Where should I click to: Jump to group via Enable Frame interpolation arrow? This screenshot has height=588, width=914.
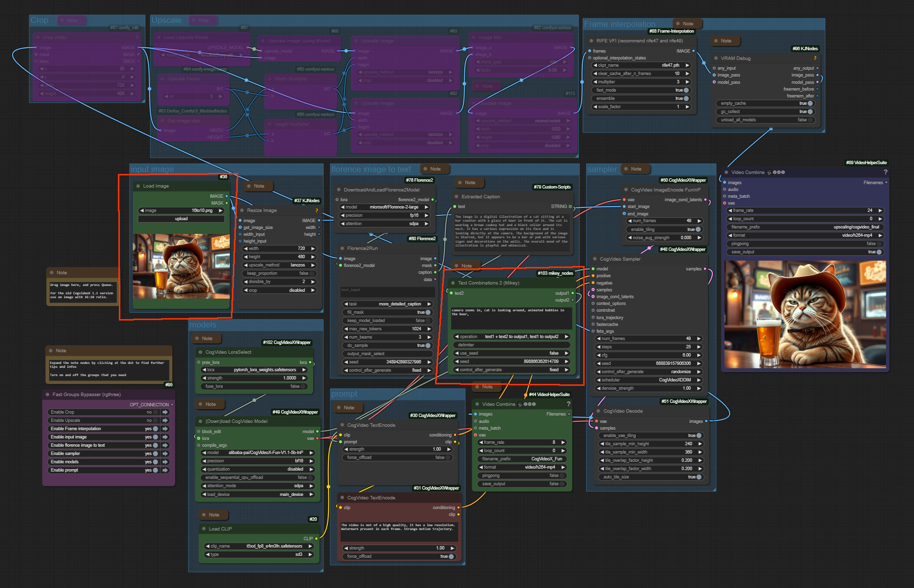coord(165,429)
